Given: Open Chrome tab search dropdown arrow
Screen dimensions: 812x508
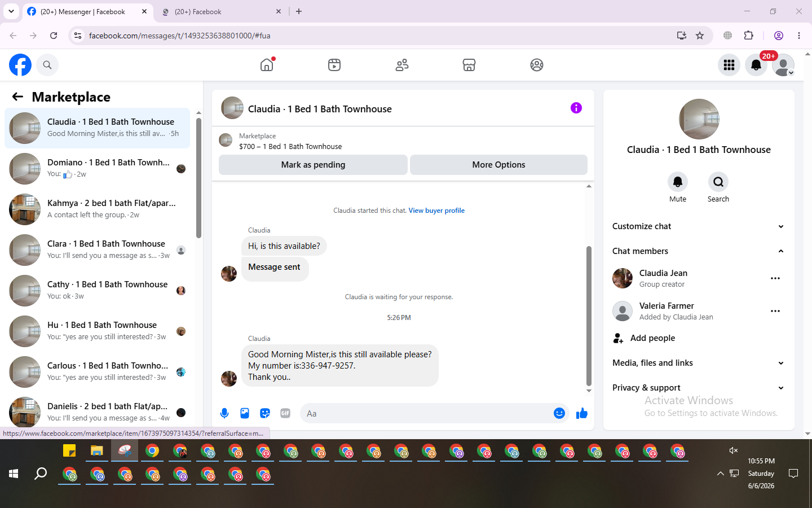Looking at the screenshot, I should (x=11, y=11).
